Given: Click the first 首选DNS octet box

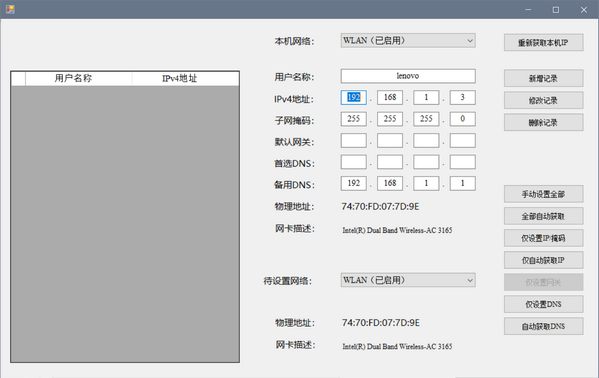Looking at the screenshot, I should (x=353, y=162).
